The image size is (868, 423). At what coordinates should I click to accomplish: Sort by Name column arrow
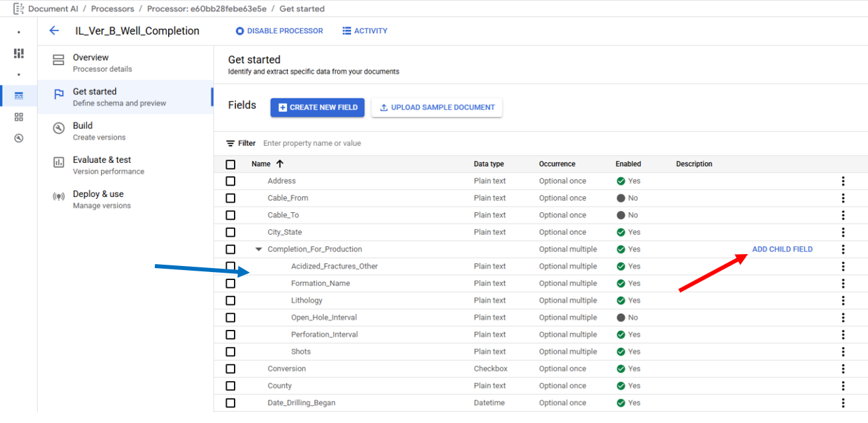pos(280,164)
